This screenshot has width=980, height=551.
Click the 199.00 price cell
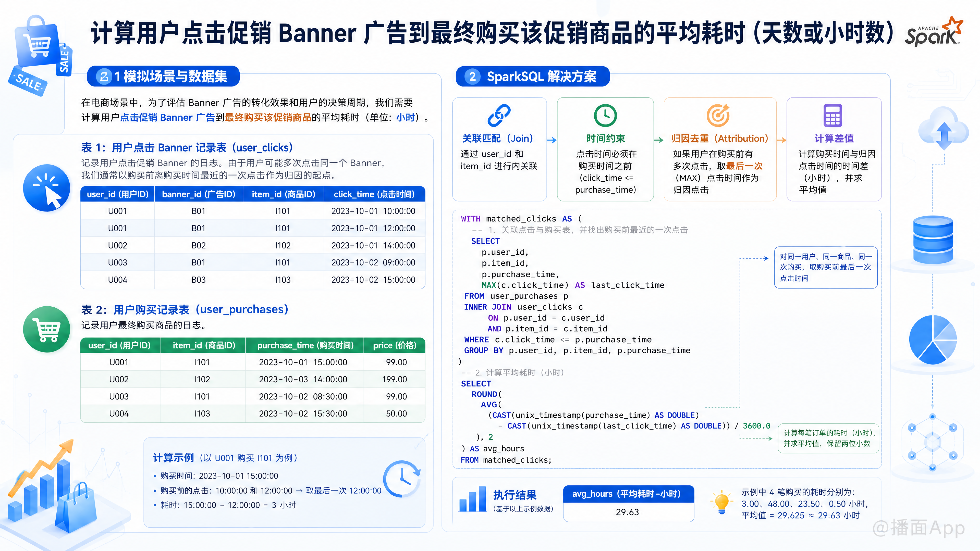tap(395, 379)
